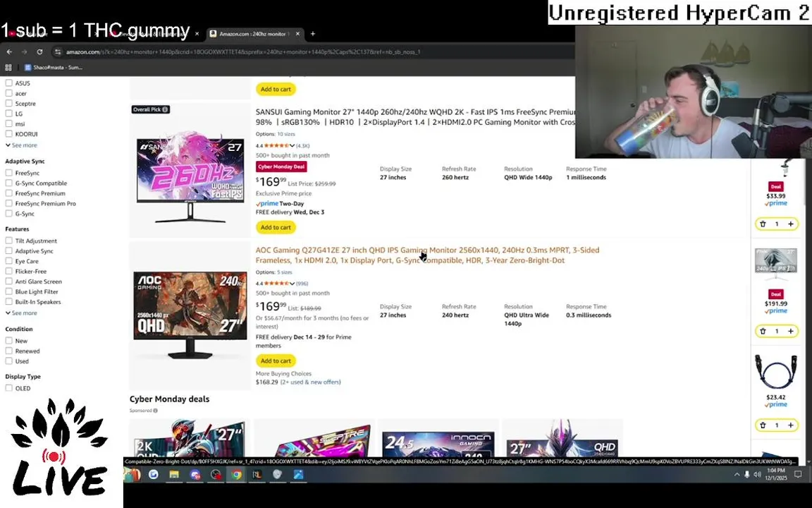Open 2+ used & new offers link
Viewport: 812px width, 508px height.
[x=311, y=382]
